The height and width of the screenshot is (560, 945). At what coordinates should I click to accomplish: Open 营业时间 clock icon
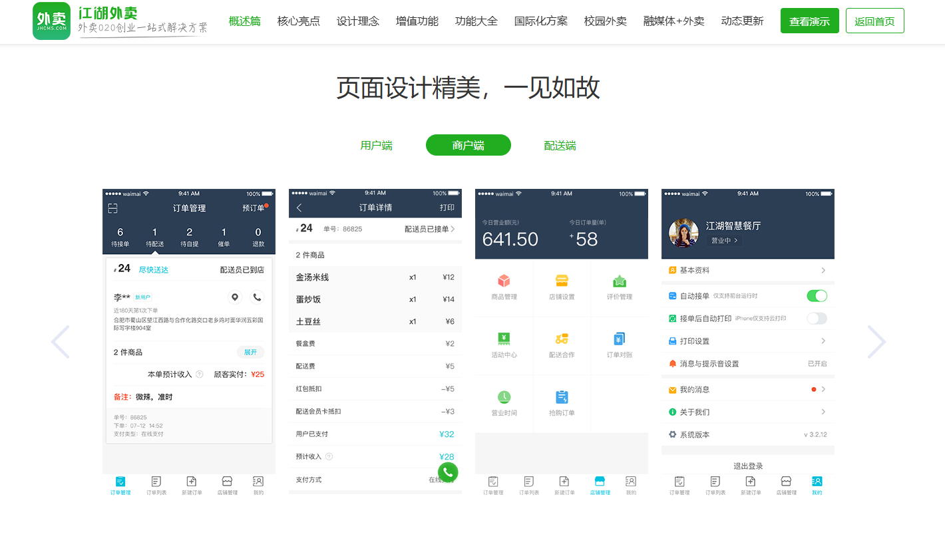(x=504, y=397)
